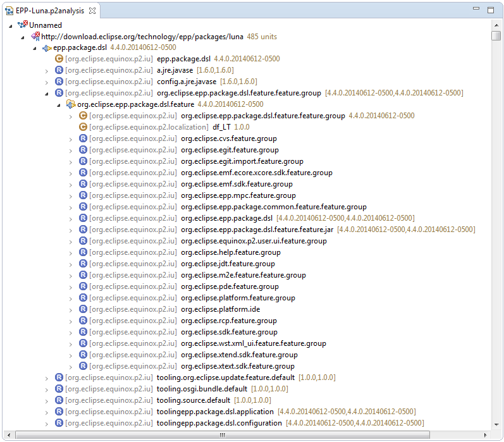Click the vertical scrollbar thumb
This screenshot has width=504, height=442.
click(496, 35)
